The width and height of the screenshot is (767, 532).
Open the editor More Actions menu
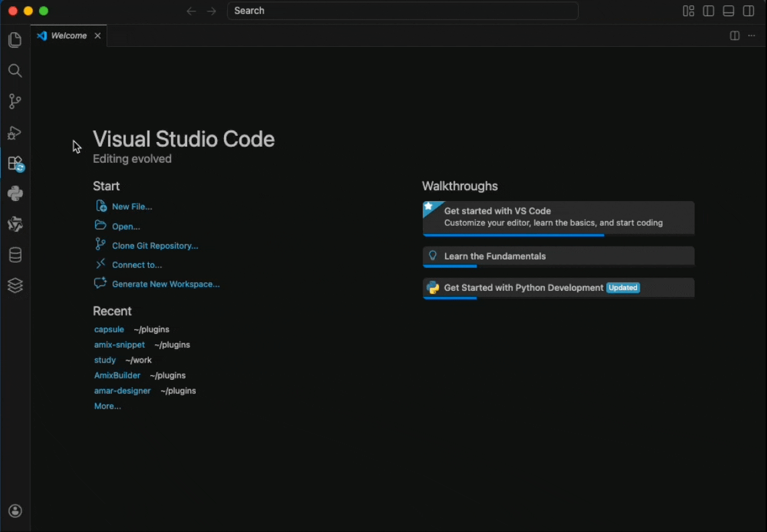(752, 36)
